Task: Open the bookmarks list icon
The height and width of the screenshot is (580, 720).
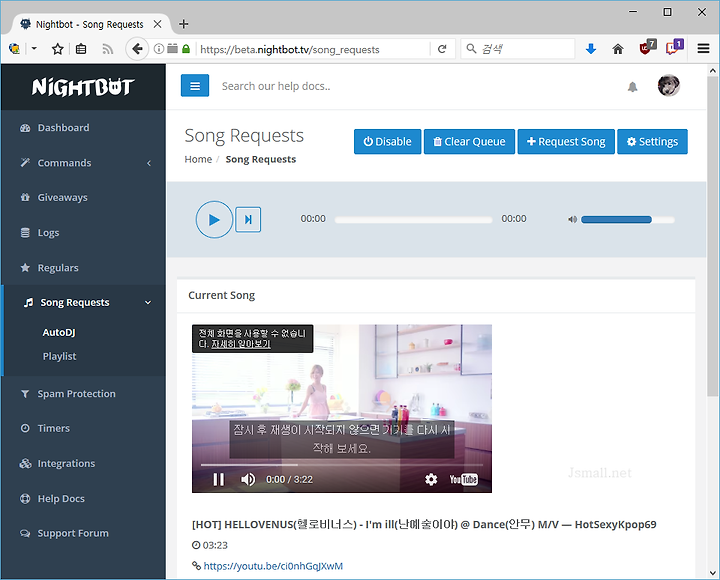Action: point(81,49)
